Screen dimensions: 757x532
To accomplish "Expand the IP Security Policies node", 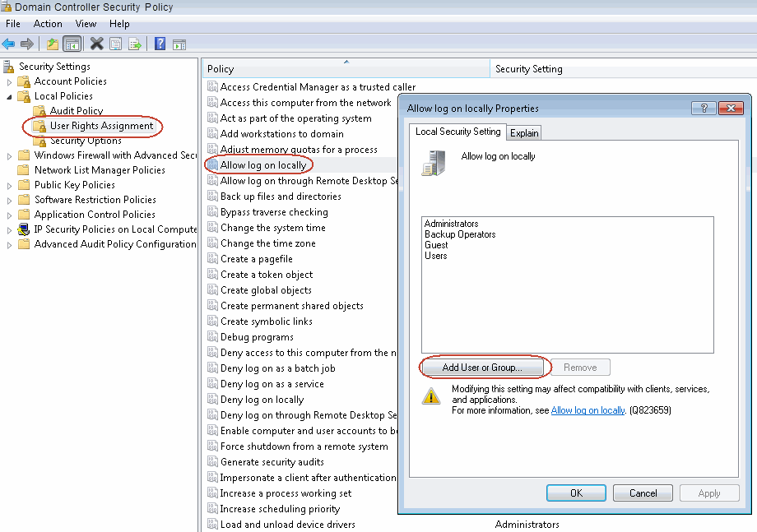I will point(9,230).
